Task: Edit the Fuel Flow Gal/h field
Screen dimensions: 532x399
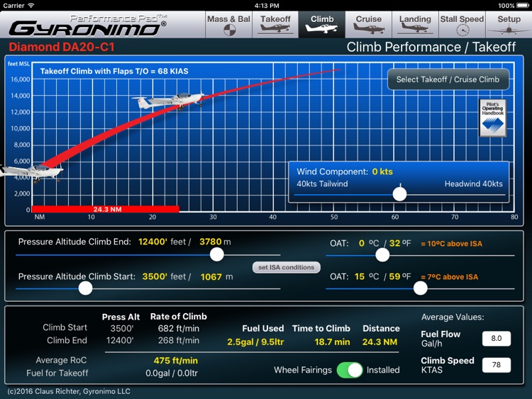Action: (497, 338)
